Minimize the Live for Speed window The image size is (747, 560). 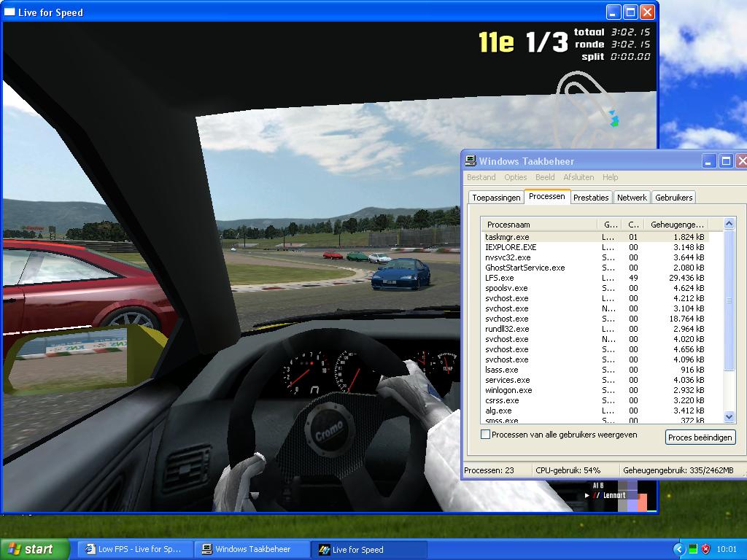click(x=614, y=12)
